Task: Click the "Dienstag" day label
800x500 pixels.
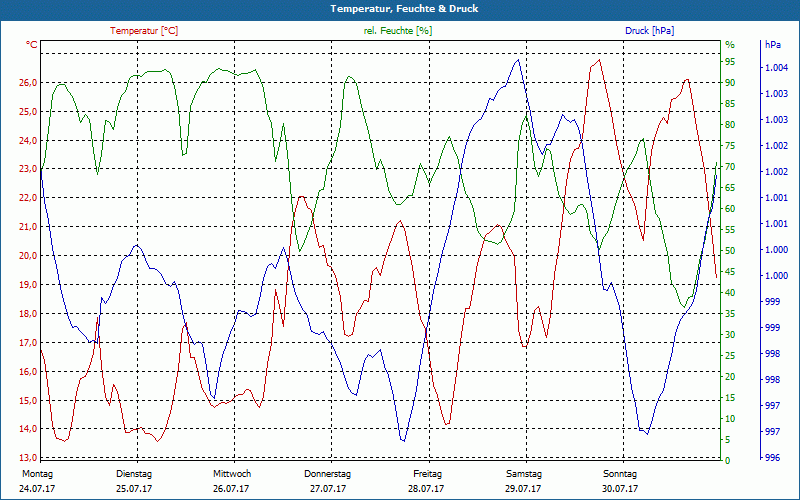Action: [134, 474]
